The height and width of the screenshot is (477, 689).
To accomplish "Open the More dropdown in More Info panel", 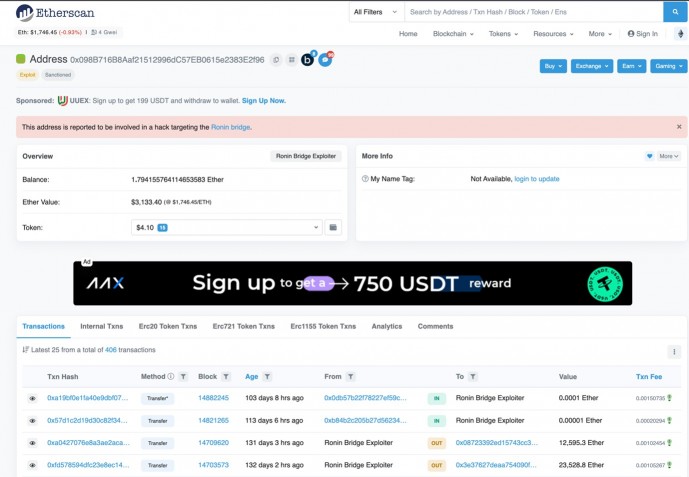I will 669,156.
